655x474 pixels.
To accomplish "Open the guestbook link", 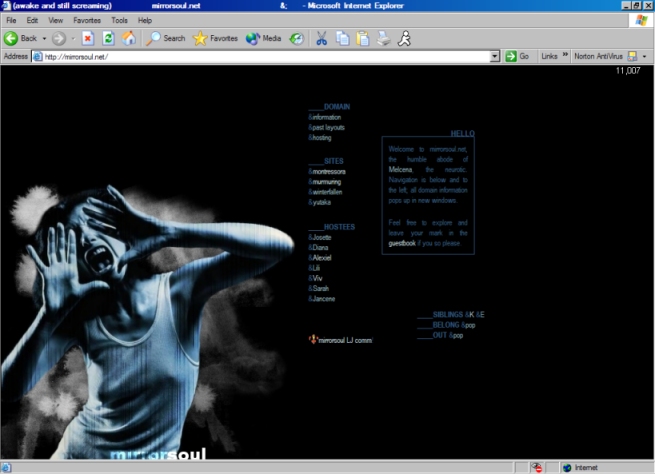I will tap(401, 243).
